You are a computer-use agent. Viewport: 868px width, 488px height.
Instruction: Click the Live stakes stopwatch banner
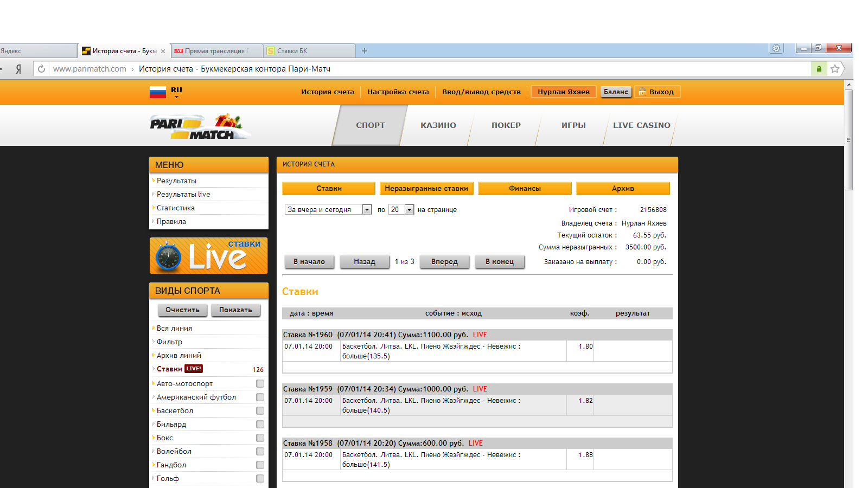pos(208,256)
